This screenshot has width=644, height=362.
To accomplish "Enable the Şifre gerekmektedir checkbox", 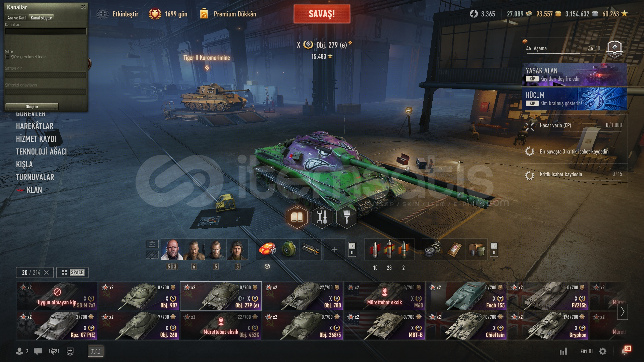I will click(7, 57).
